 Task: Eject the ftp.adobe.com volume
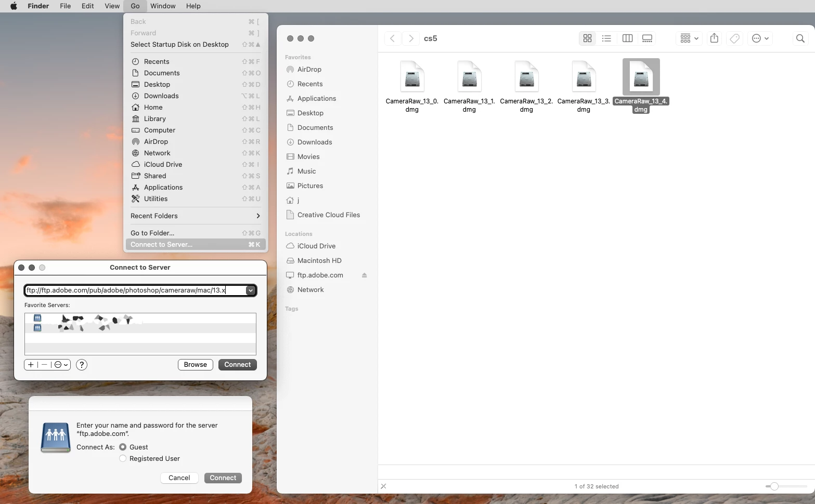(x=365, y=275)
